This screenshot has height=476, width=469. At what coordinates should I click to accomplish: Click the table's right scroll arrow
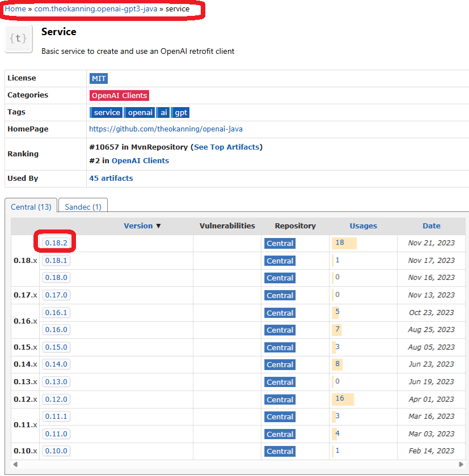pyautogui.click(x=461, y=465)
